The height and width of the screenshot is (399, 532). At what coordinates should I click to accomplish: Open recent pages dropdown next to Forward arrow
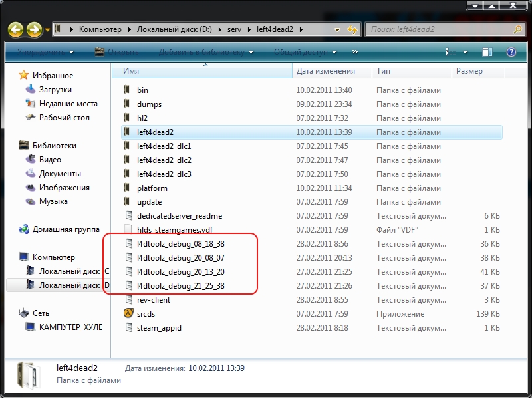click(x=47, y=30)
